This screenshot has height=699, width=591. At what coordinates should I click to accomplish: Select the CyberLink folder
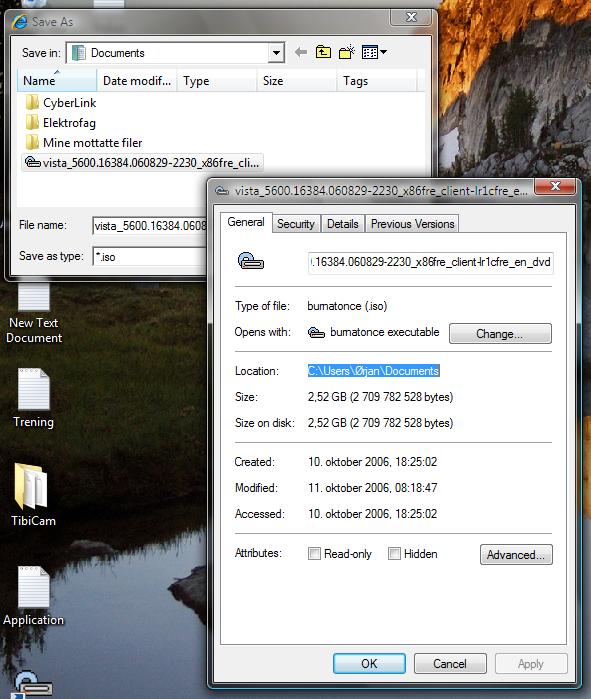point(61,103)
